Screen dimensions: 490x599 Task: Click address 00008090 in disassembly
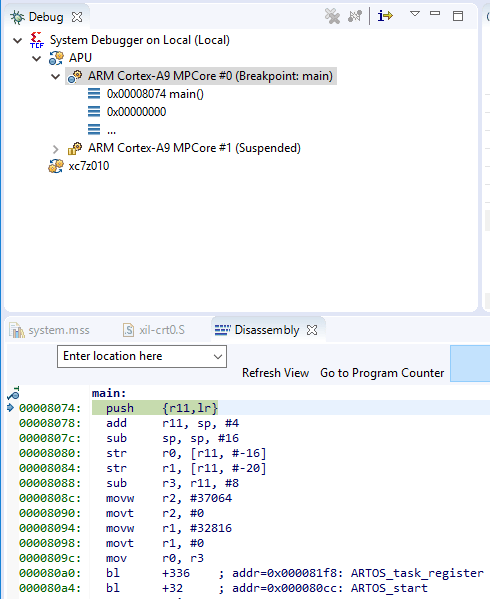click(x=50, y=513)
